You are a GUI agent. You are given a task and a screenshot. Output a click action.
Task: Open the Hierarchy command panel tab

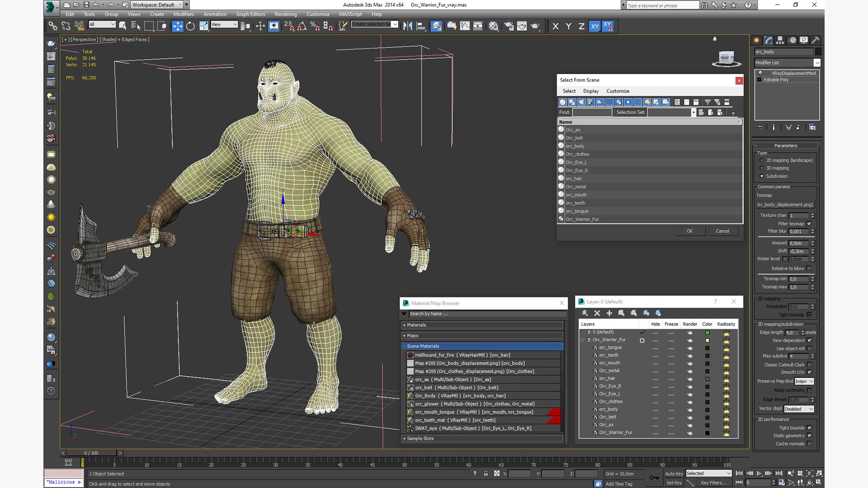780,40
